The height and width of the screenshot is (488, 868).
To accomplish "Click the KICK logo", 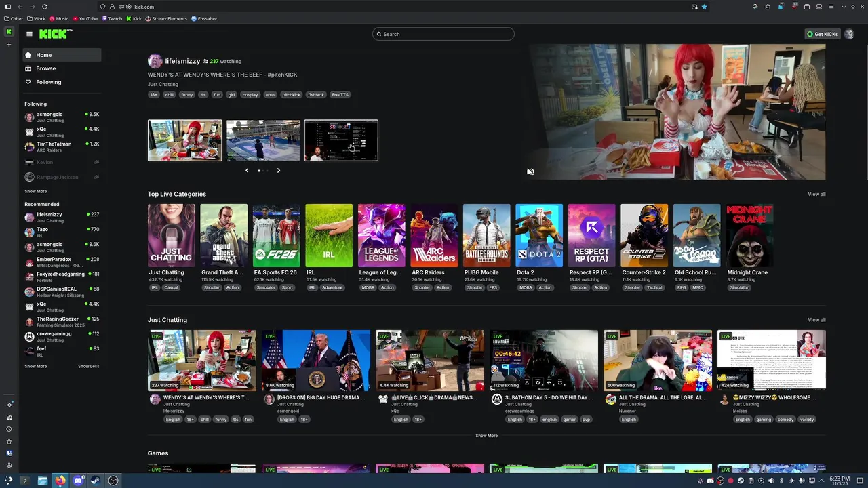I will coord(52,33).
